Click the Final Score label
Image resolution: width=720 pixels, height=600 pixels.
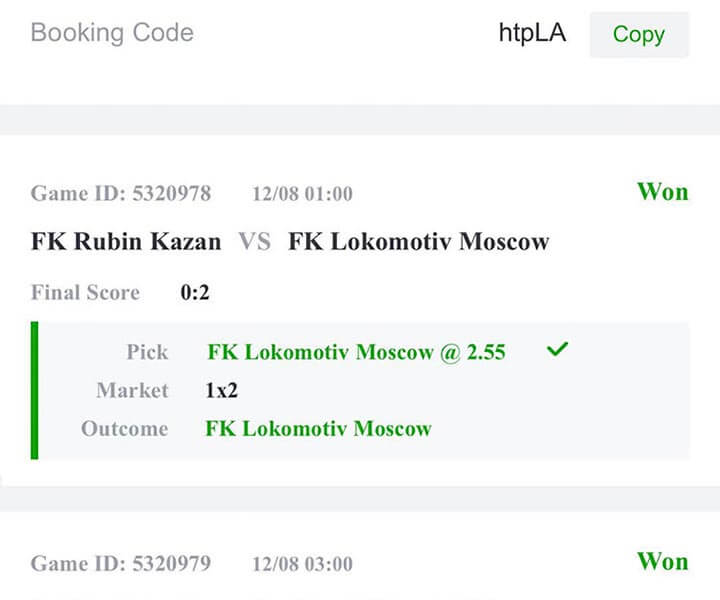point(85,294)
